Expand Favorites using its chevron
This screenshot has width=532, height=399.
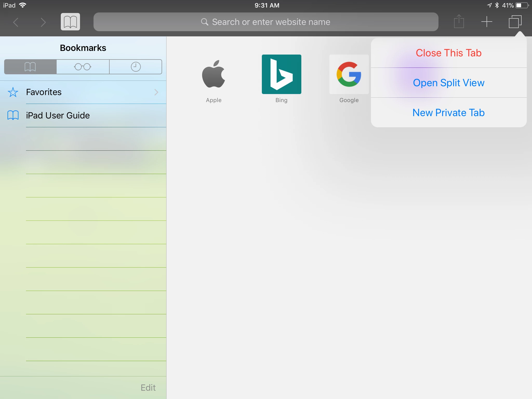156,92
